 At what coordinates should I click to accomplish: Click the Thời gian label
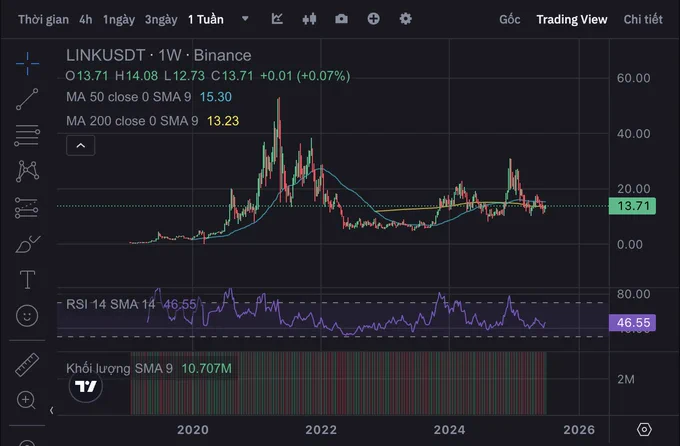(x=43, y=20)
